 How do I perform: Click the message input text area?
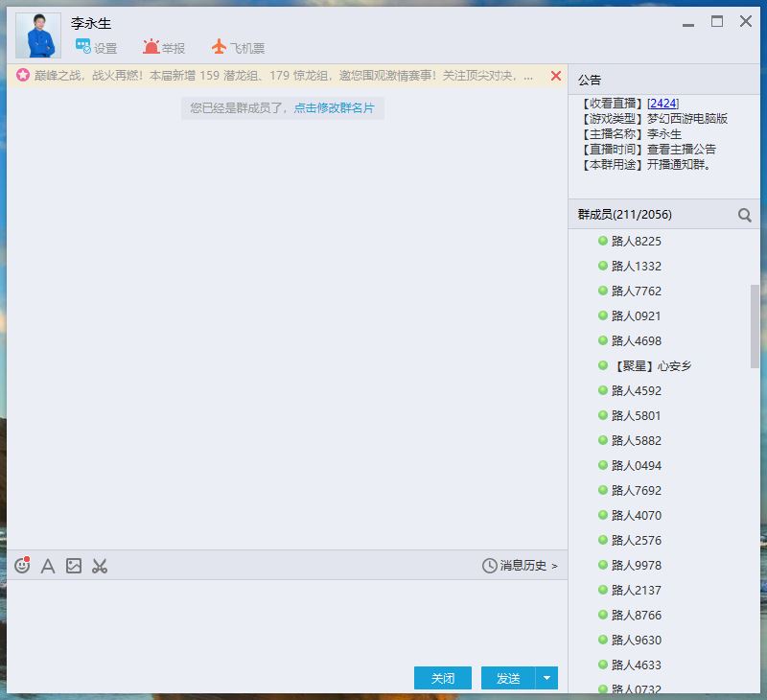tap(286, 618)
